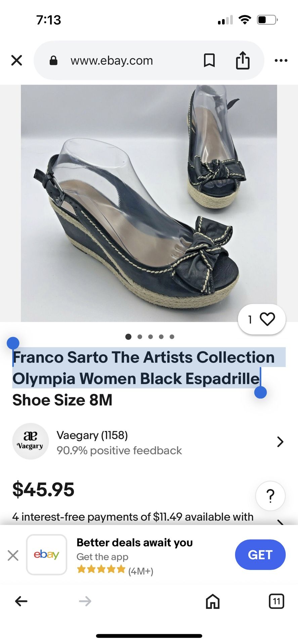Tap the www.ebay.com address field

(x=112, y=61)
